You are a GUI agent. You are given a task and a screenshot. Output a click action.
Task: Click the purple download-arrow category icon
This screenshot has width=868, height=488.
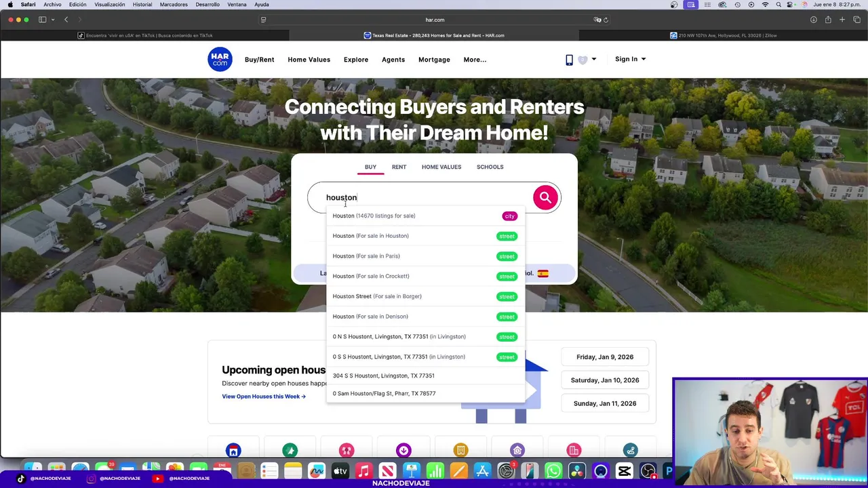(x=403, y=451)
